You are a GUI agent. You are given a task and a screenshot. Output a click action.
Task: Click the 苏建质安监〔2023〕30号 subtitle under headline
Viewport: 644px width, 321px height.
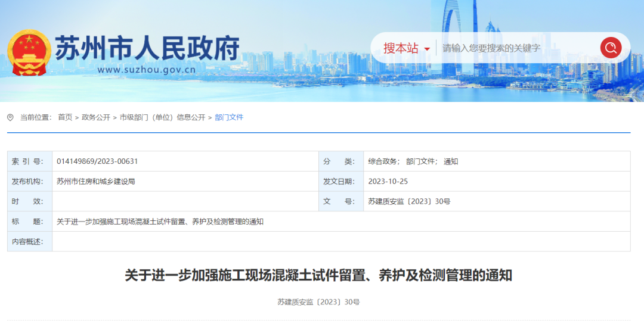pyautogui.click(x=318, y=303)
